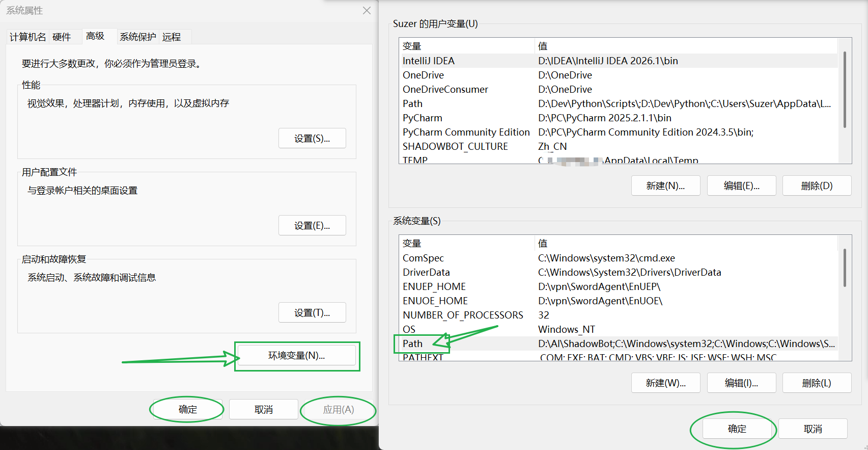Confirm System Properties with 确定
This screenshot has width=868, height=450.
[188, 410]
